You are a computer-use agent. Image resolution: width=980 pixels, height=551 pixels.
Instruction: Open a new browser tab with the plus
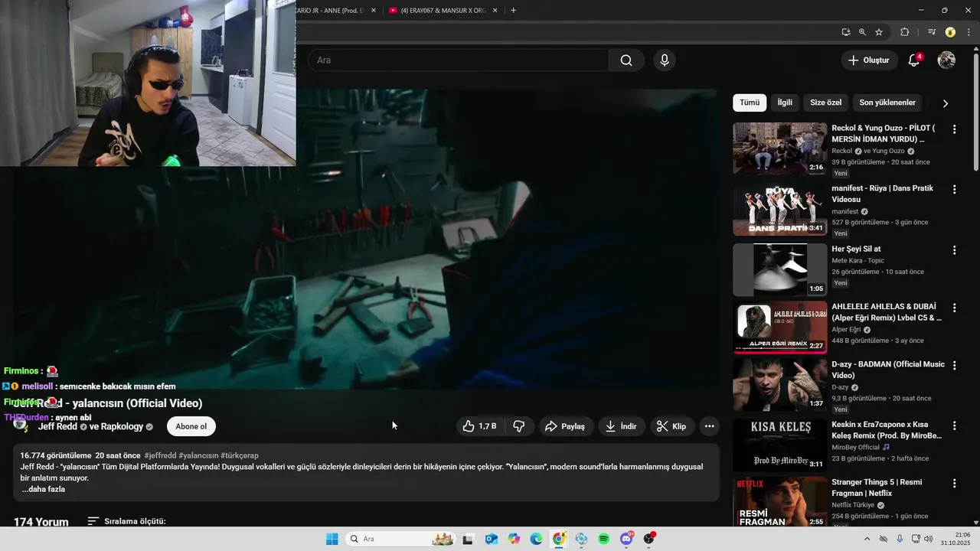513,11
